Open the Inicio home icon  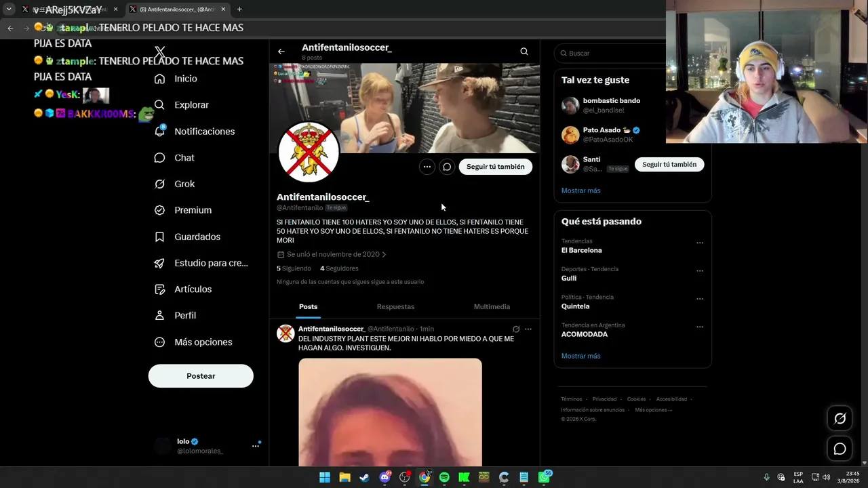click(x=160, y=79)
